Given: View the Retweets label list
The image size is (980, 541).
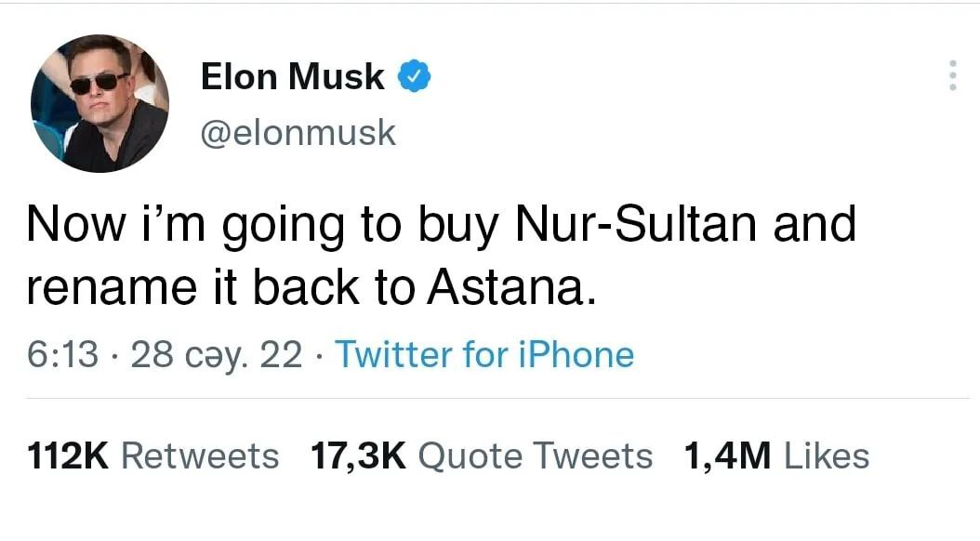Looking at the screenshot, I should [200, 455].
